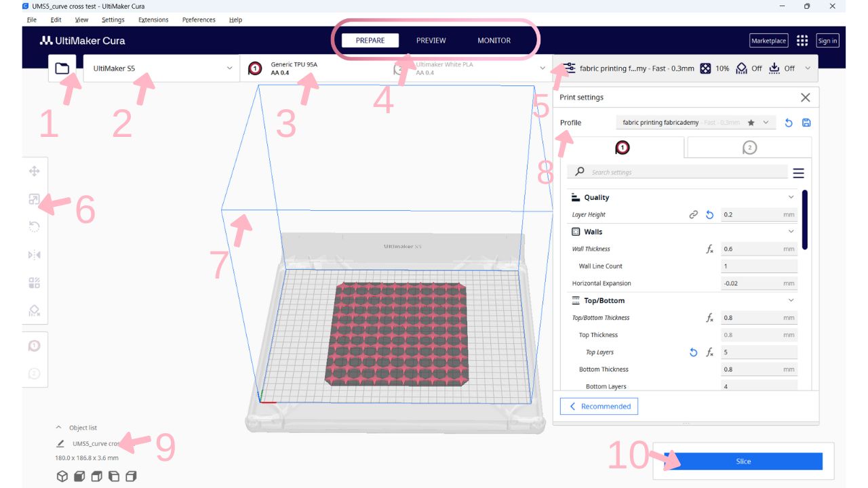Open the UltiMaker S5 printer dropdown
The height and width of the screenshot is (488, 868).
(161, 68)
